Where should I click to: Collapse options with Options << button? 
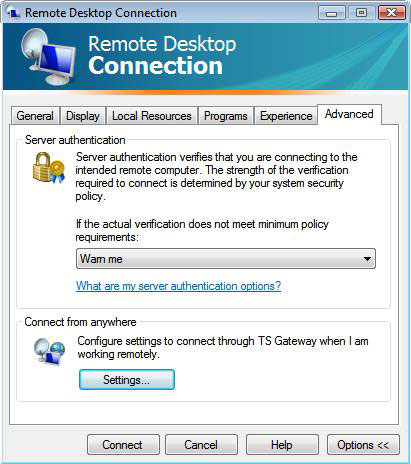363,445
